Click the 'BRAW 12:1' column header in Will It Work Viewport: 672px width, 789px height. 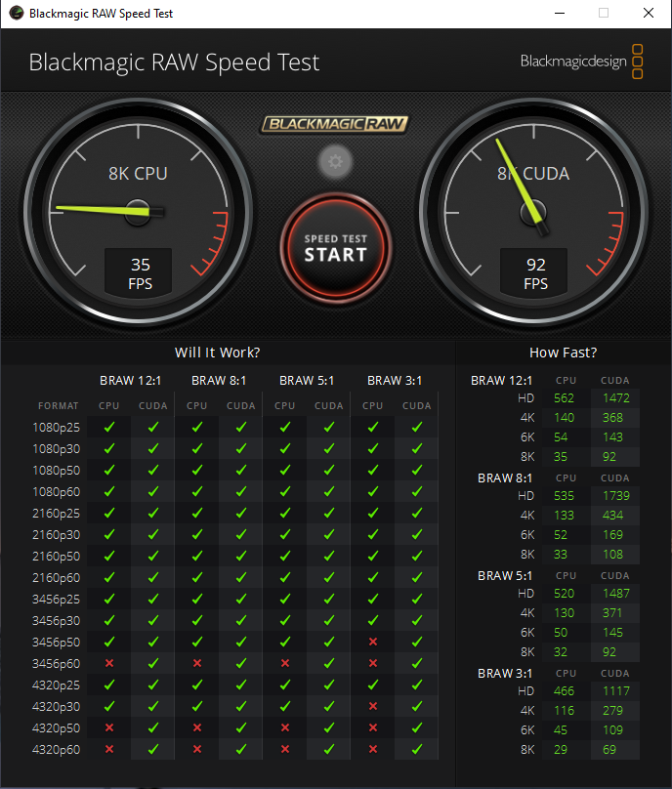point(130,381)
